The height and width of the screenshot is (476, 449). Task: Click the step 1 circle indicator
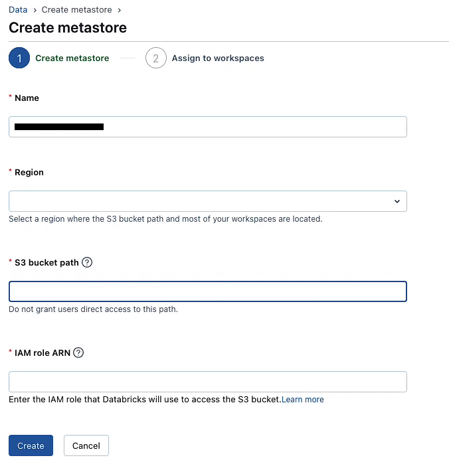[19, 58]
